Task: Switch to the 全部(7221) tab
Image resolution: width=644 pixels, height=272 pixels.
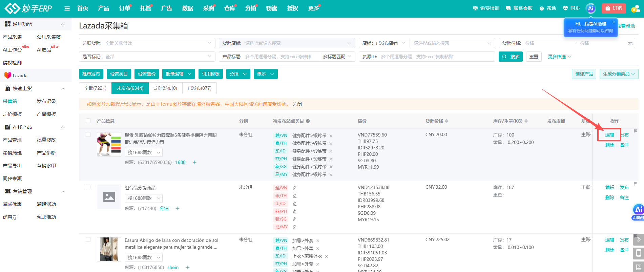Action: (95, 88)
